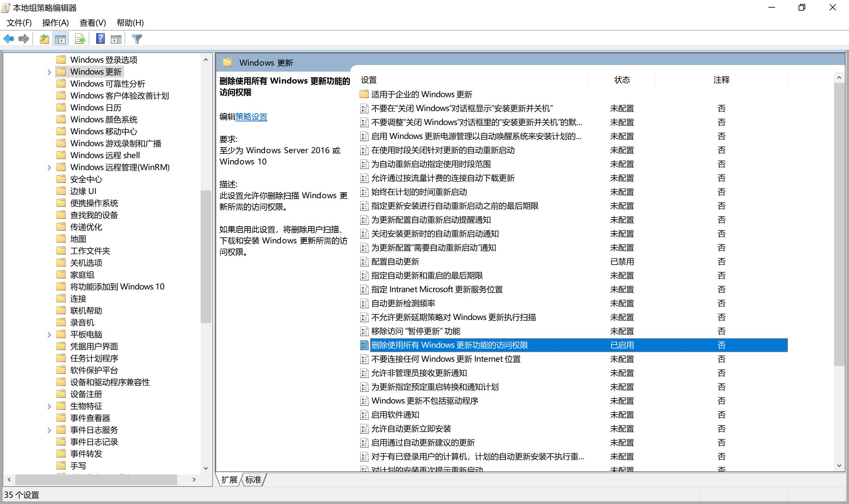Click the show/hide action pane icon
The height and width of the screenshot is (504, 849).
[116, 38]
